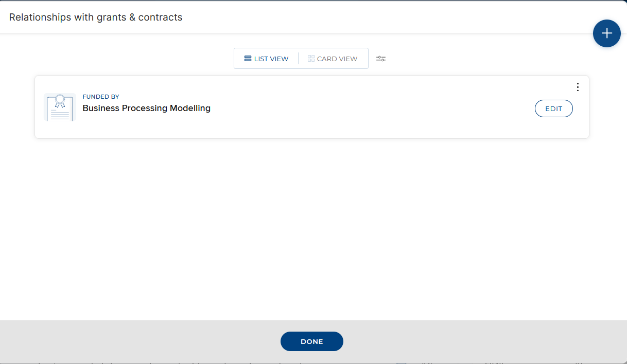The height and width of the screenshot is (364, 627).
Task: Click the divider between list and card view
Action: point(298,59)
